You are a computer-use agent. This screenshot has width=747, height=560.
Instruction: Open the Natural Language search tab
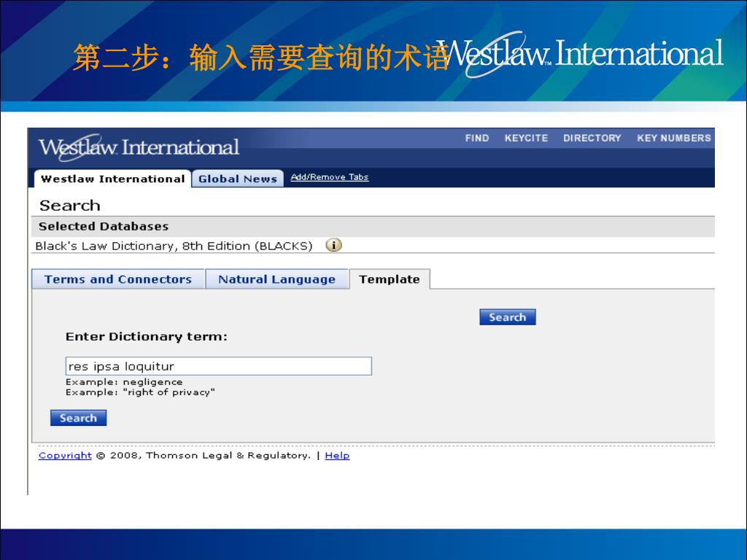[276, 279]
